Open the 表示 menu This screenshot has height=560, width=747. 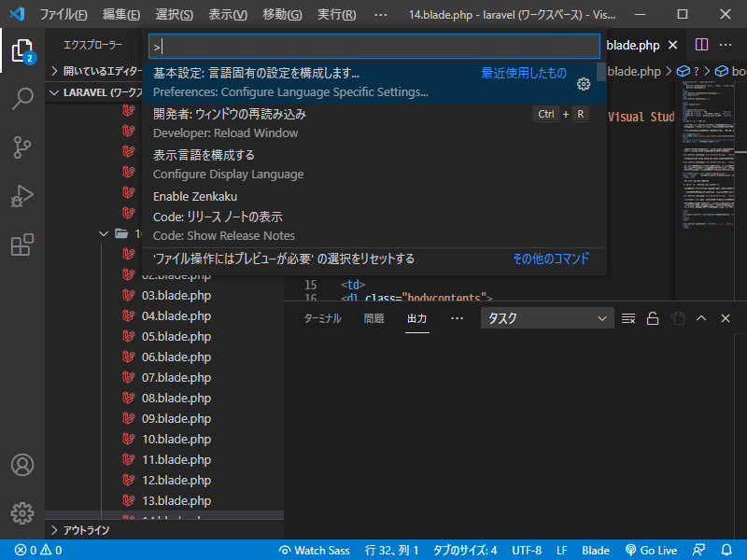tap(228, 15)
